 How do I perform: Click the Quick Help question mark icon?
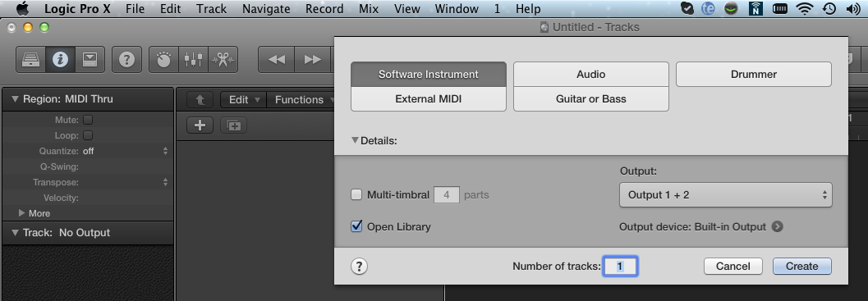(x=126, y=59)
